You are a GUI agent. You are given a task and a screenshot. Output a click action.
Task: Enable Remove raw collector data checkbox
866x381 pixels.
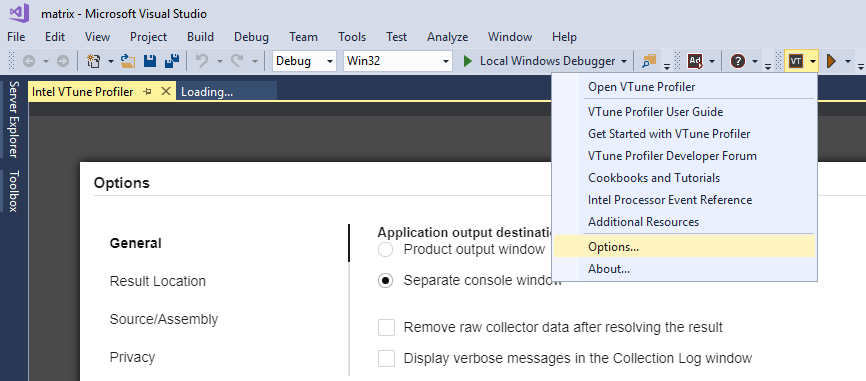coord(386,327)
